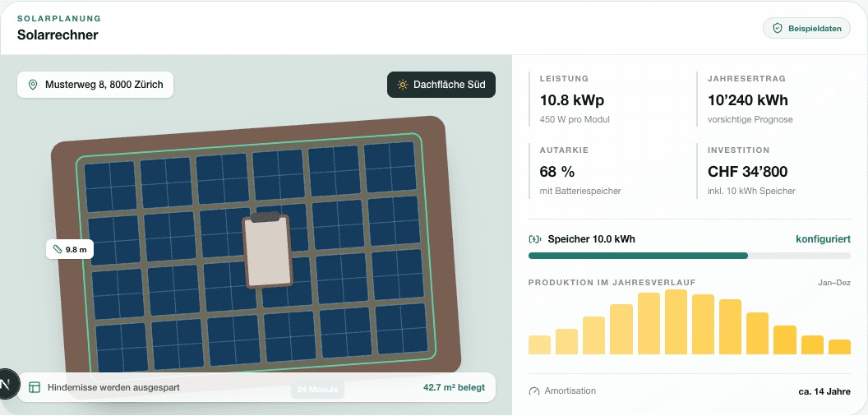Click the LEISTUNG label
This screenshot has height=416, width=868.
(x=564, y=79)
